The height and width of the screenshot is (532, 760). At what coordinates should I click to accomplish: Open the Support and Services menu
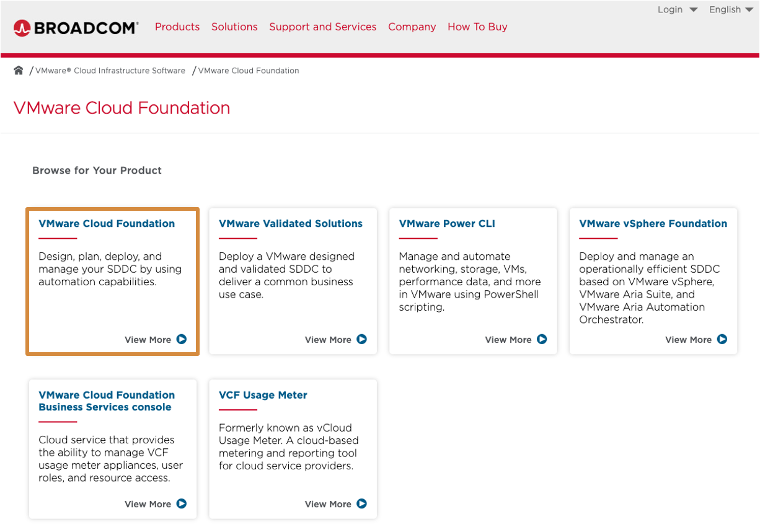point(322,27)
